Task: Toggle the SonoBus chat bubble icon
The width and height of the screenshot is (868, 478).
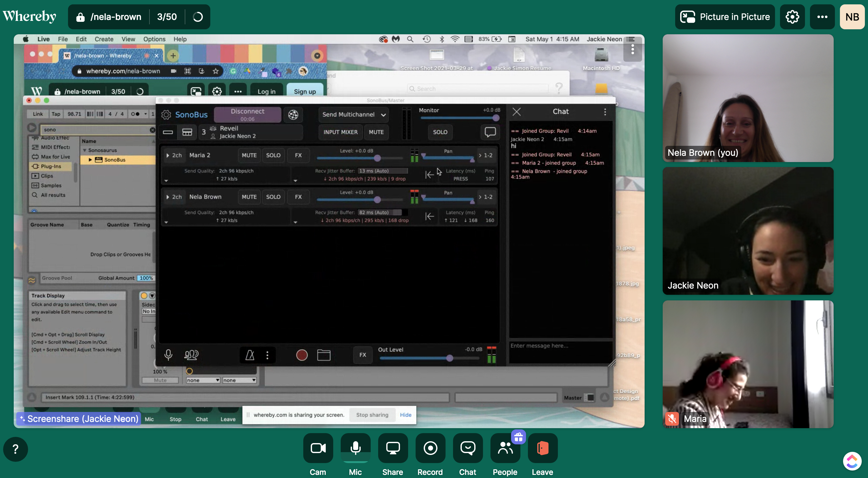Action: click(x=490, y=132)
